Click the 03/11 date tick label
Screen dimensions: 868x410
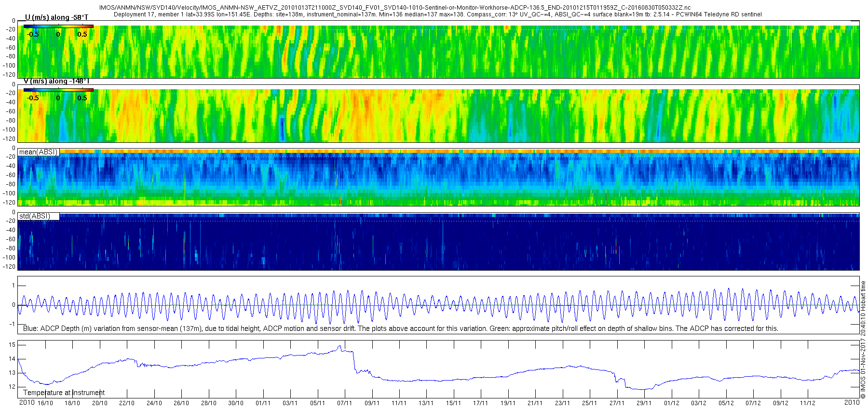pyautogui.click(x=290, y=403)
